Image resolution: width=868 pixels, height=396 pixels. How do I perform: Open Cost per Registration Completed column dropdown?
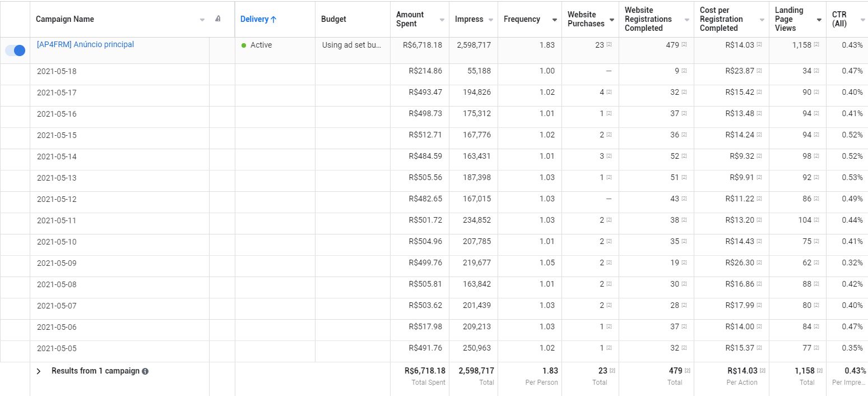762,20
